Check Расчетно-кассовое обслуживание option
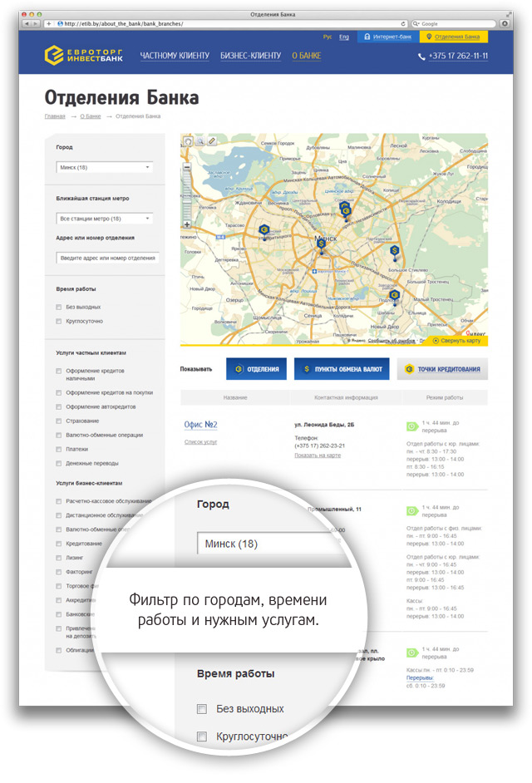Screen dimensions: 532x783 point(59,501)
